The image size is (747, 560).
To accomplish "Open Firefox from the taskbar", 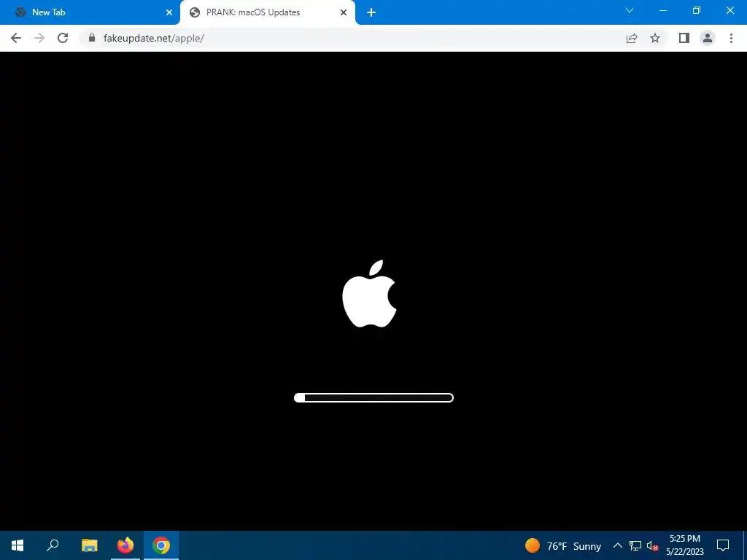I will 125,545.
